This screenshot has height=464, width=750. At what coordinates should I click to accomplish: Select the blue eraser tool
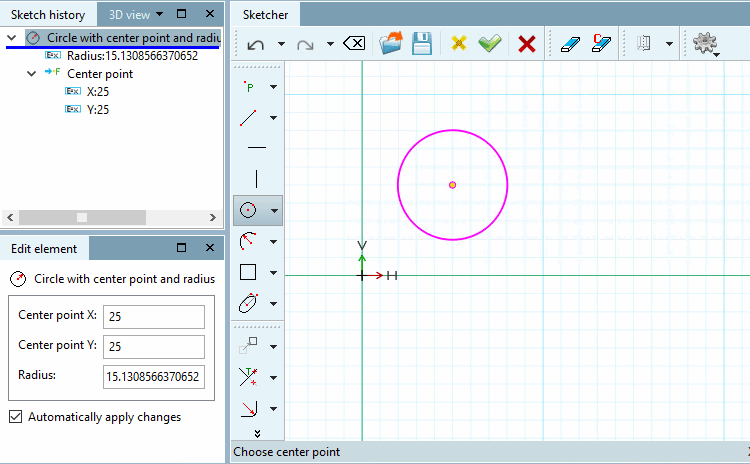click(x=570, y=44)
